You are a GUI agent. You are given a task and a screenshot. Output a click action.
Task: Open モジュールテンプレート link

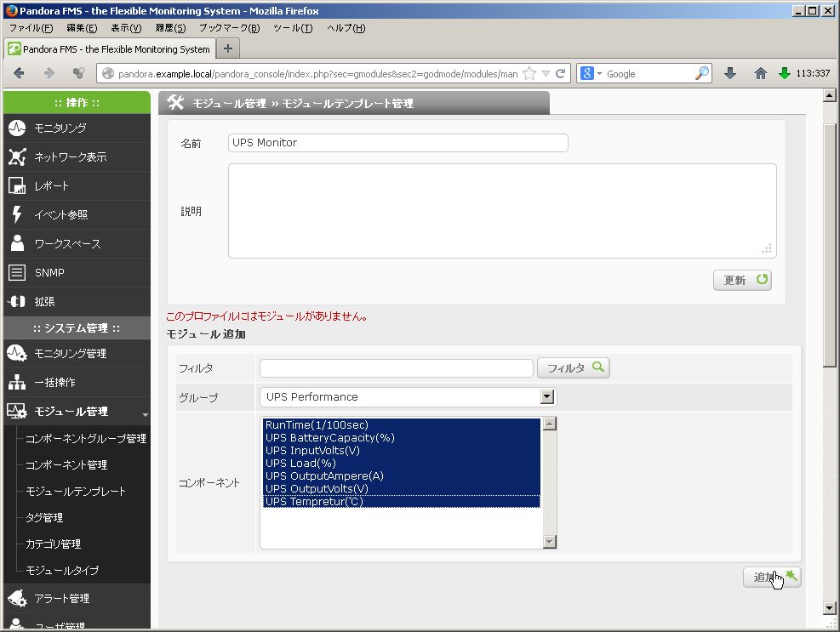click(76, 491)
